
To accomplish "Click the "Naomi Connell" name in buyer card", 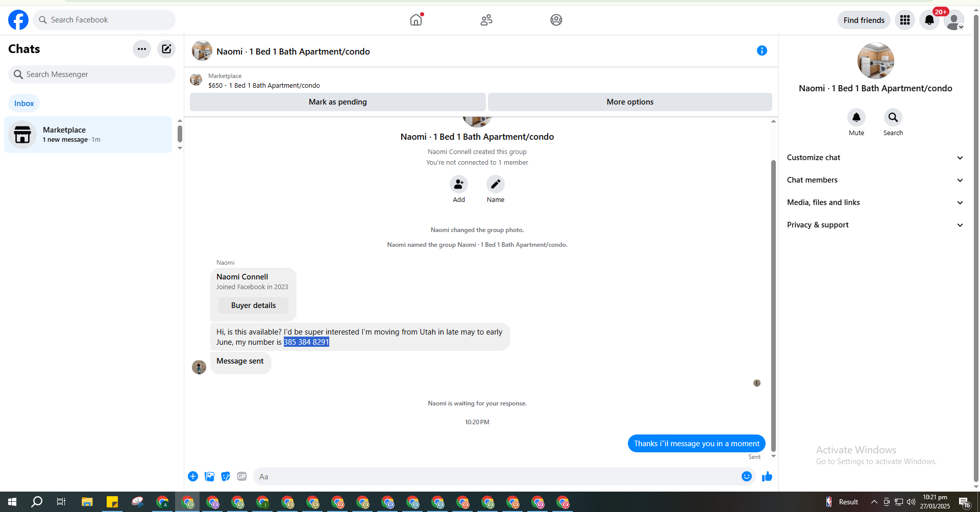I will (242, 277).
